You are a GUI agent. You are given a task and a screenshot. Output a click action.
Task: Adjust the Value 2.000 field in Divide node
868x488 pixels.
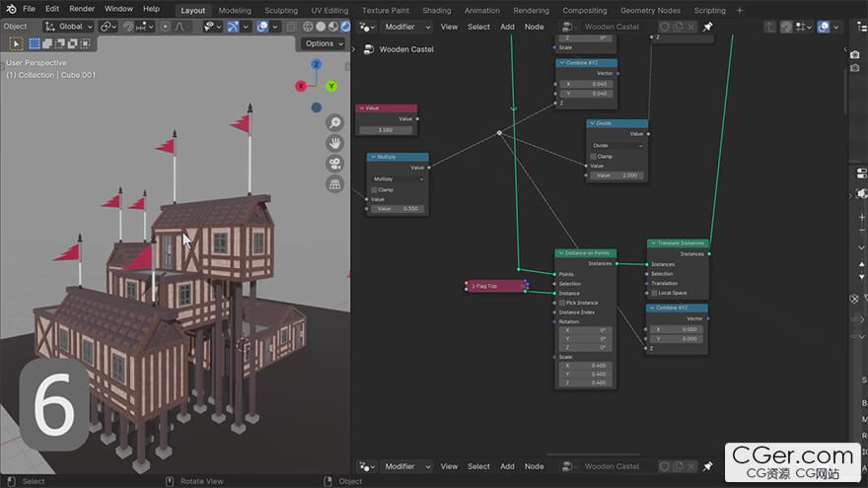[x=616, y=175]
